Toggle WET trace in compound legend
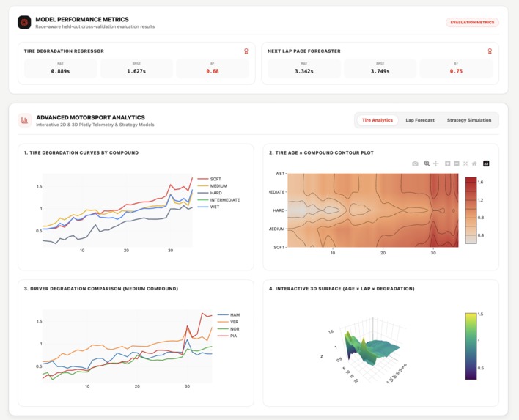This screenshot has height=420, width=519. (x=208, y=207)
